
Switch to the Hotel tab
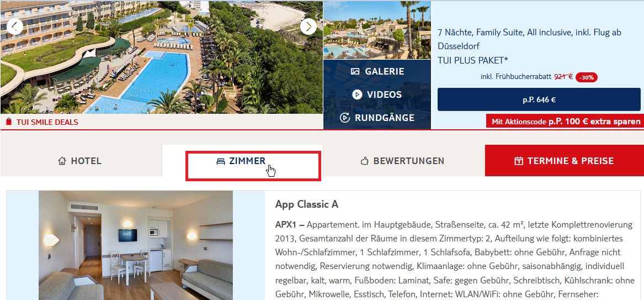(81, 161)
